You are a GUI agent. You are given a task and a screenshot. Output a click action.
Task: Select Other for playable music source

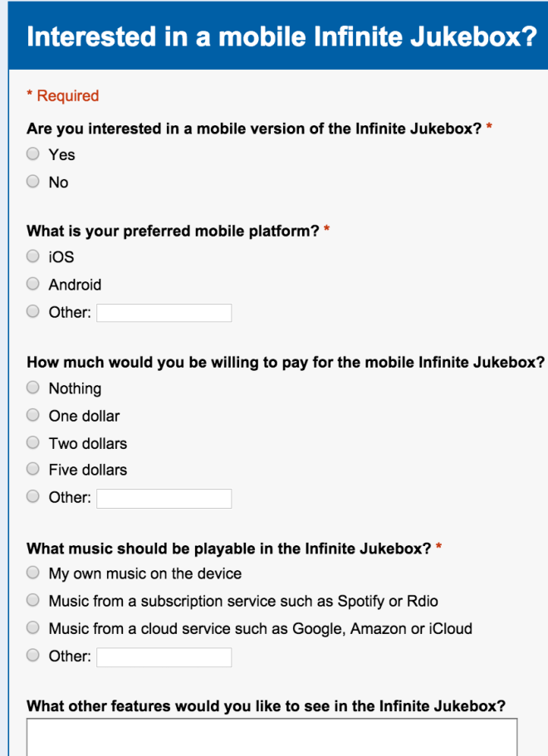point(32,655)
